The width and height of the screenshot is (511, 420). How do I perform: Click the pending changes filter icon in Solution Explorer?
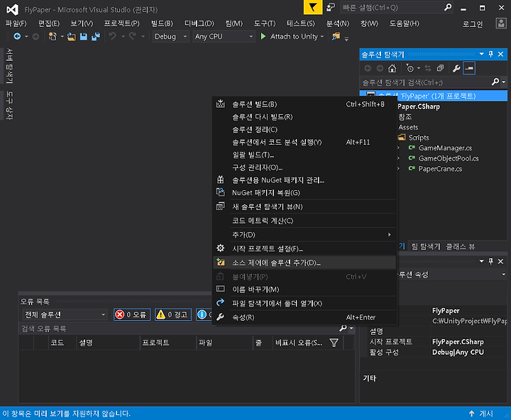[x=410, y=68]
